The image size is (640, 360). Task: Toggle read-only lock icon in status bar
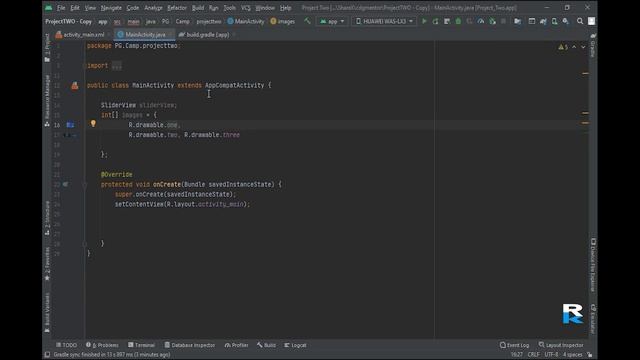click(x=590, y=355)
